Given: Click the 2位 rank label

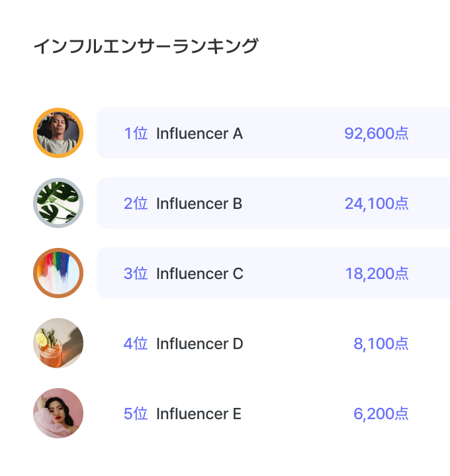Looking at the screenshot, I should (136, 204).
